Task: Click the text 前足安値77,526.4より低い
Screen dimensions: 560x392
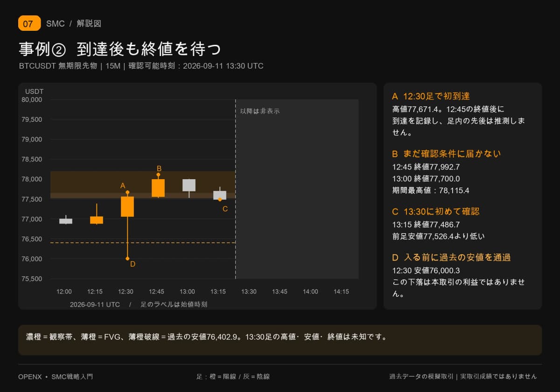Action: coord(439,236)
